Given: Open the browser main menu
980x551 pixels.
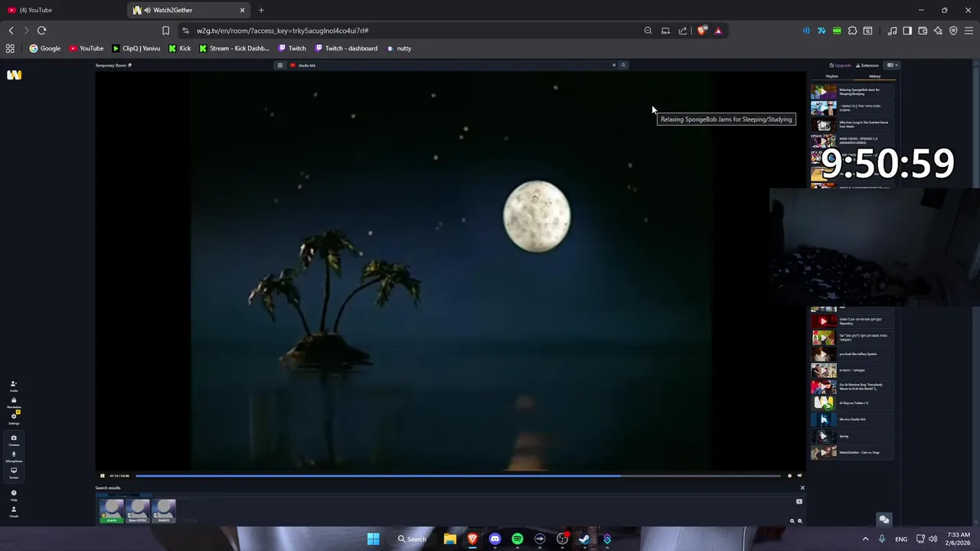Looking at the screenshot, I should tap(969, 31).
